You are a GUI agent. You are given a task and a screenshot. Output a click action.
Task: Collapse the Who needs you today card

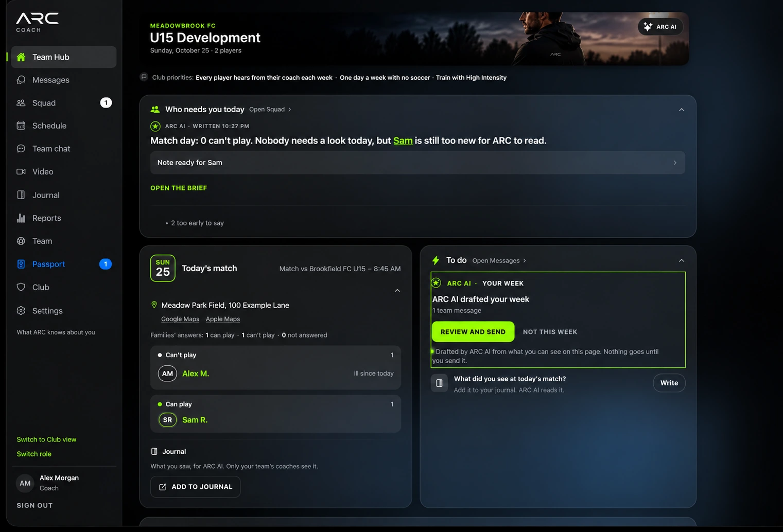coord(682,110)
